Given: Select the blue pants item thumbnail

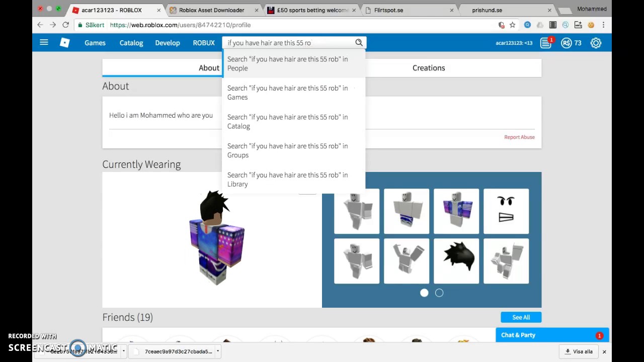Looking at the screenshot, I should (407, 211).
